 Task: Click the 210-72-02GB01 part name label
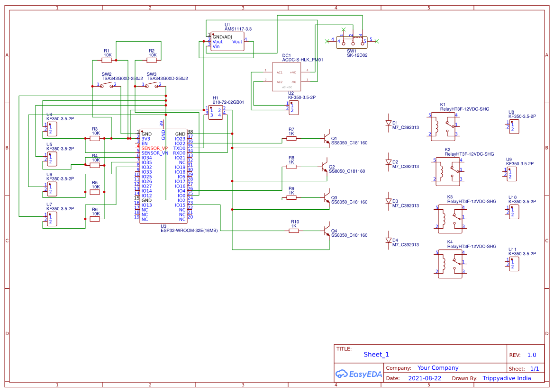pos(228,102)
